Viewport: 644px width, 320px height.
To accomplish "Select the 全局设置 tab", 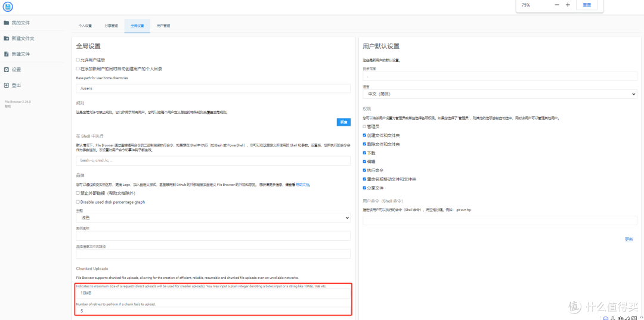I will tap(138, 26).
